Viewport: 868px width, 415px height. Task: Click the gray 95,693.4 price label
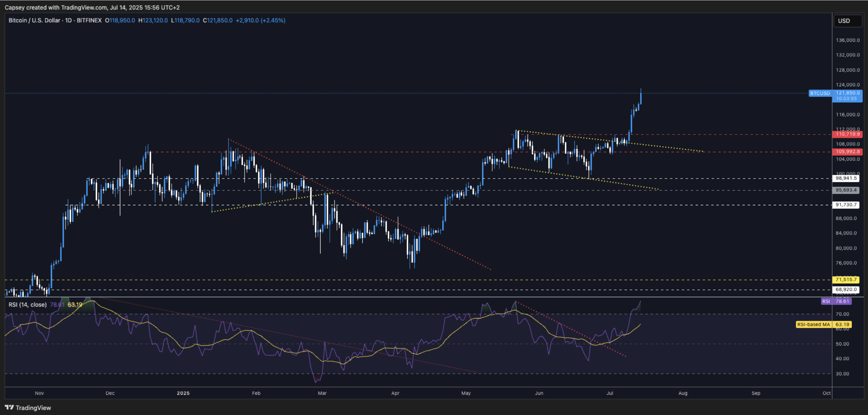pyautogui.click(x=845, y=190)
